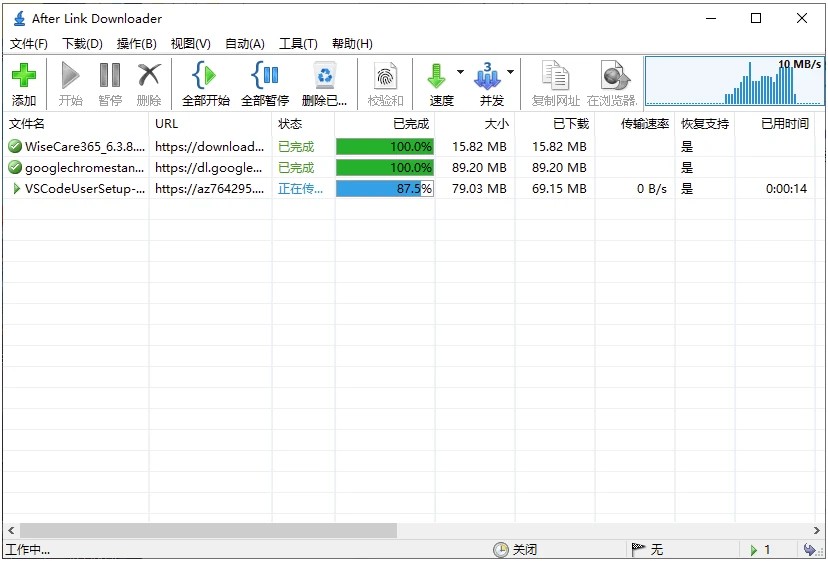Click the green plus Add button
This screenshot has width=828, height=561.
pos(24,75)
